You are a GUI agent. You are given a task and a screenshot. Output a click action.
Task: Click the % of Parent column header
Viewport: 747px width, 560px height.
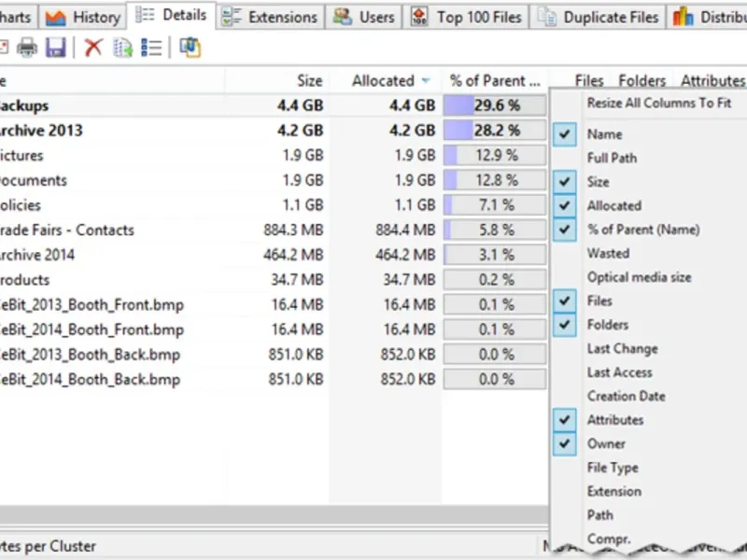[x=495, y=80]
